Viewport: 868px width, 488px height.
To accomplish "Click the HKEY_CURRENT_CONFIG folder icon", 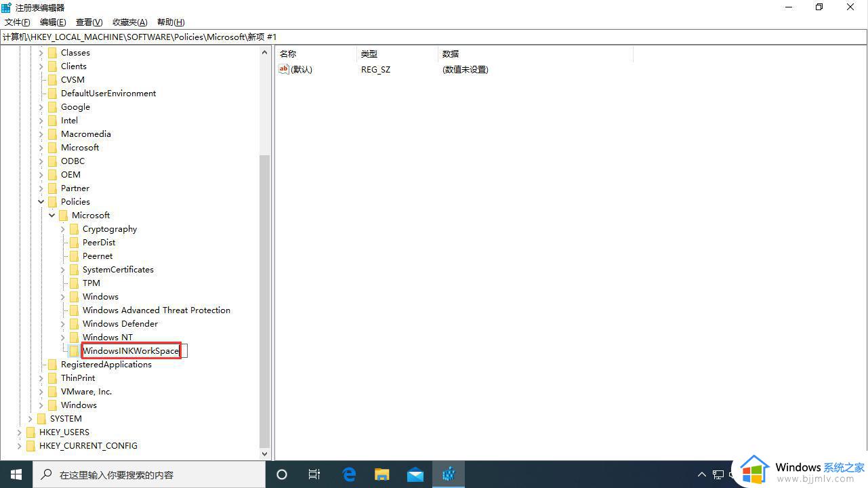I will (30, 446).
